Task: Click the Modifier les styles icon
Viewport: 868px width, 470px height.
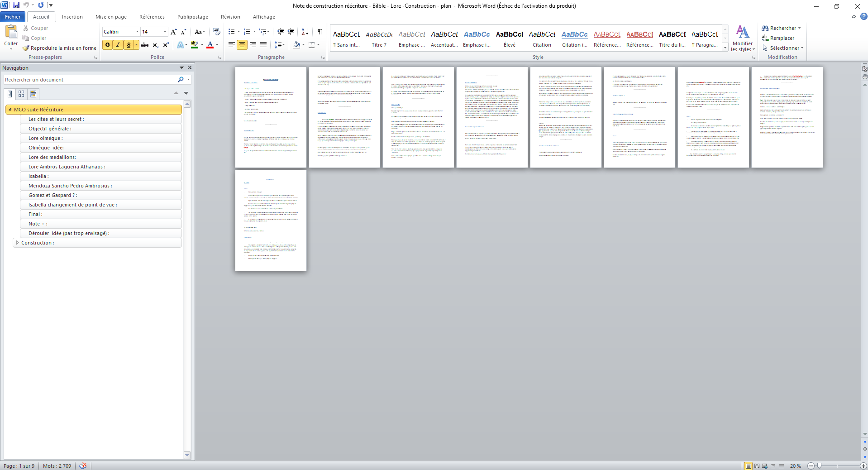Action: coord(742,38)
